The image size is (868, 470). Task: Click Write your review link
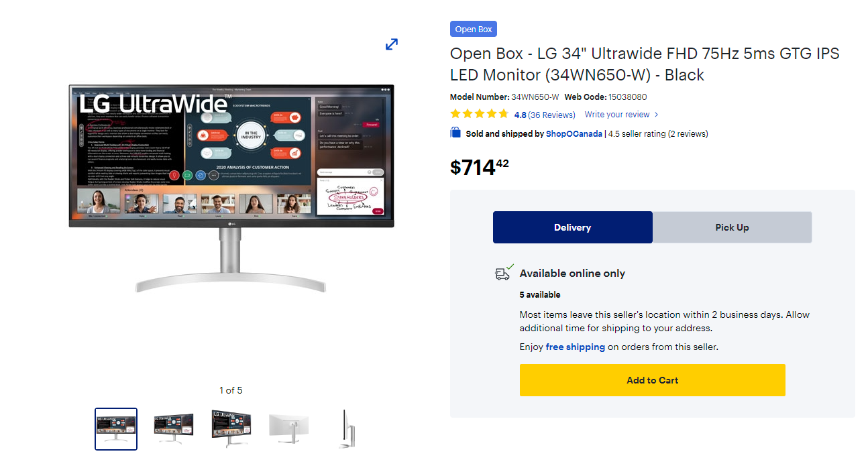pyautogui.click(x=617, y=115)
